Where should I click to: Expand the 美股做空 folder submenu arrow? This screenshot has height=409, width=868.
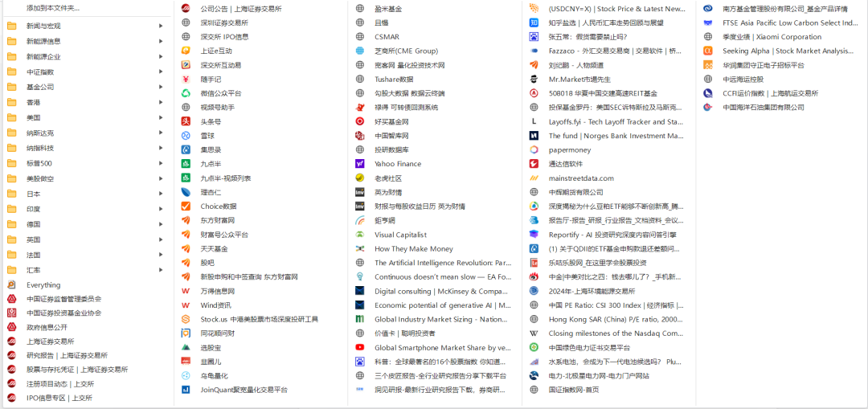point(161,178)
